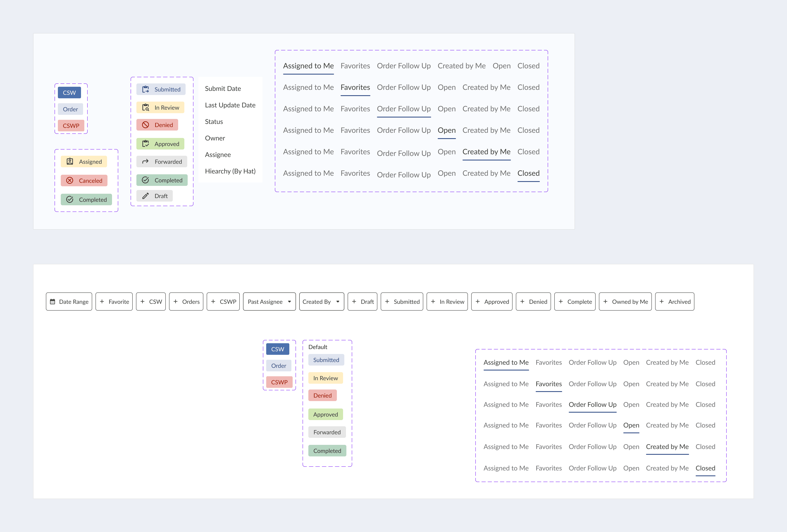This screenshot has height=532, width=787.
Task: Expand the Past Assignee dropdown
Action: pos(269,302)
